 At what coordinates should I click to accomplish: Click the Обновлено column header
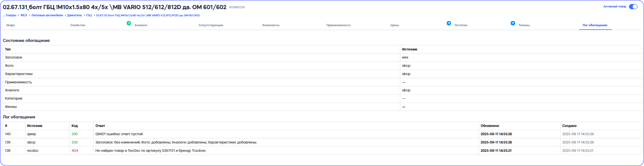pyautogui.click(x=490, y=126)
